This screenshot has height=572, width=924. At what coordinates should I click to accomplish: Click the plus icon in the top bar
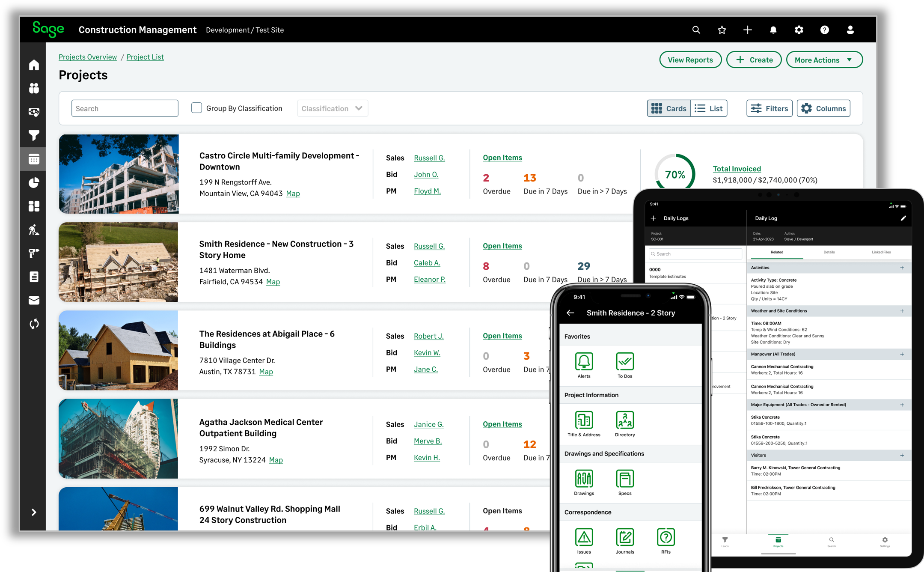tap(748, 30)
